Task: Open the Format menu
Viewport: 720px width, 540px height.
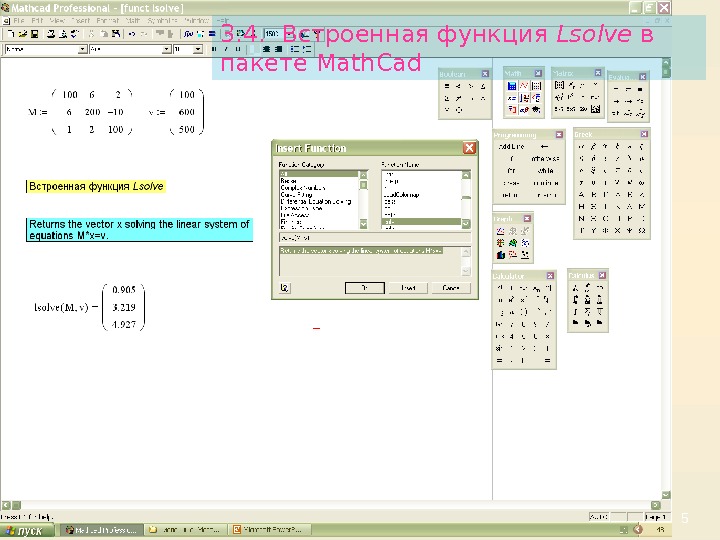Action: (108, 21)
